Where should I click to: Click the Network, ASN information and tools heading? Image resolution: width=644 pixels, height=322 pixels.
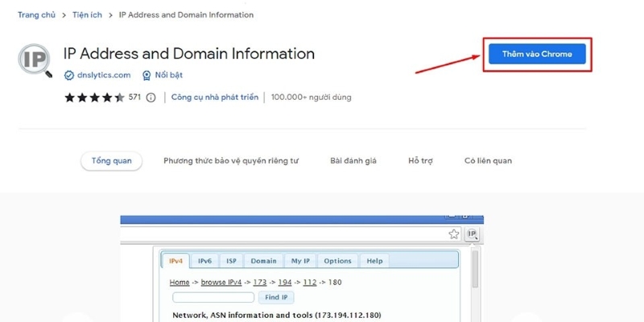click(x=277, y=316)
